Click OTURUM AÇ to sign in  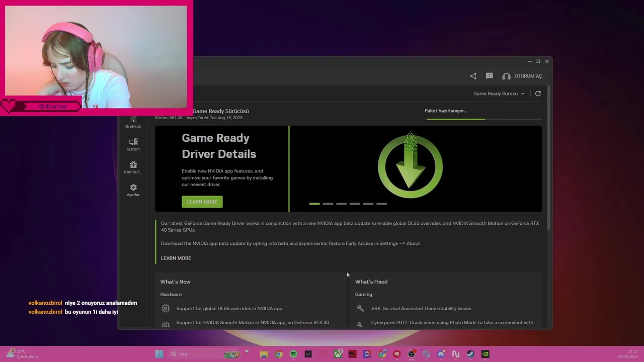point(528,76)
